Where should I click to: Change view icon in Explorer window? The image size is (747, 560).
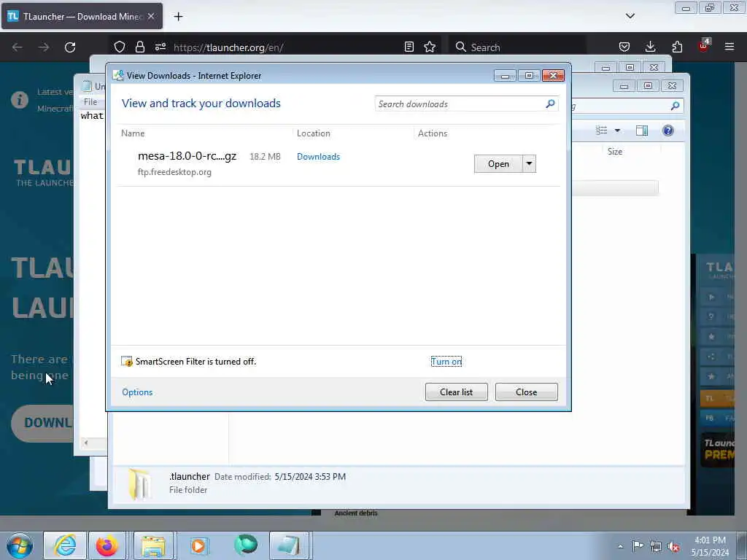(602, 131)
